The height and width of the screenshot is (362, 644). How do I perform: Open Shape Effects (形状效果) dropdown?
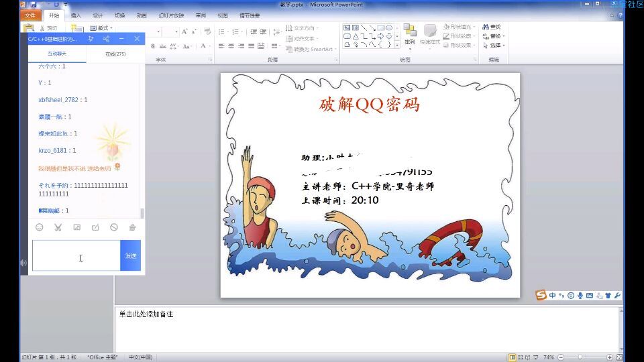pyautogui.click(x=459, y=45)
